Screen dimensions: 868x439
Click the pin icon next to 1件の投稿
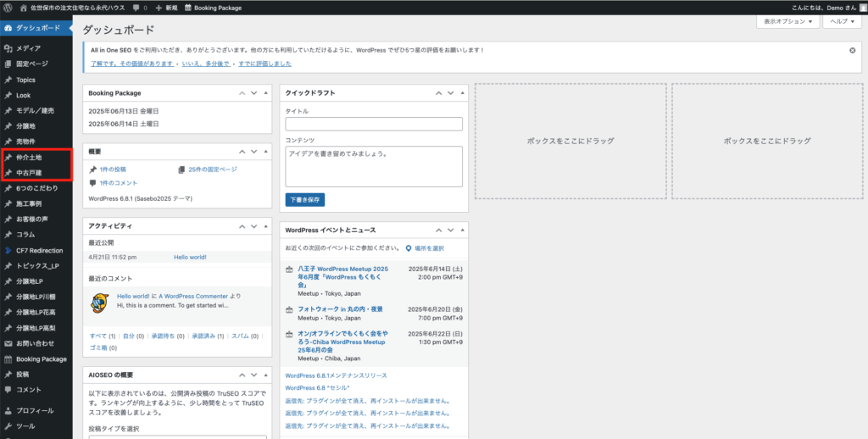[93, 169]
